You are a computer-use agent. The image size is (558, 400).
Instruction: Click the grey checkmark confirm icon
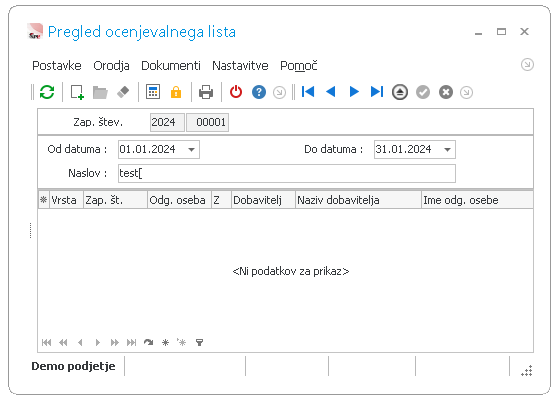click(423, 92)
